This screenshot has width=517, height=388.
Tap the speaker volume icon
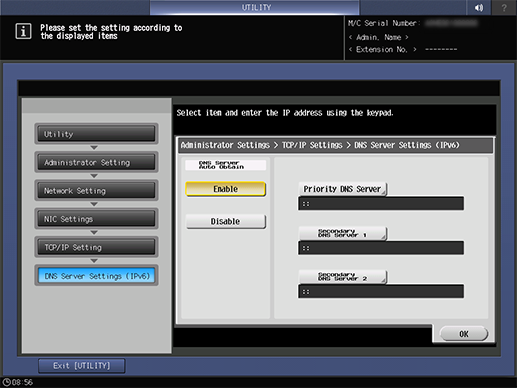tap(479, 7)
